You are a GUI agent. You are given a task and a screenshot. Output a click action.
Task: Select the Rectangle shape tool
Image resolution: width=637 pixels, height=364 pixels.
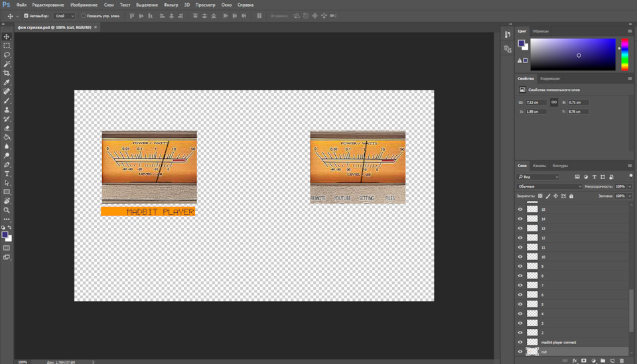point(7,192)
